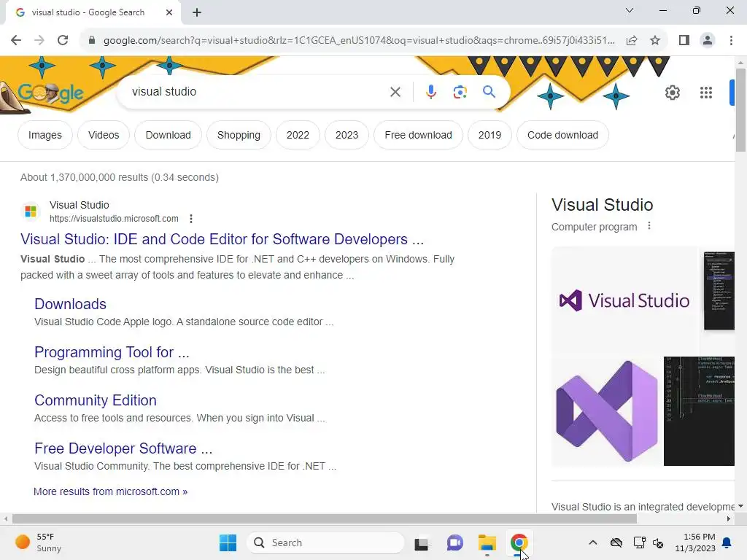Click the visualstudio.microsoft.com URL text
The height and width of the screenshot is (560, 747).
coord(114,219)
